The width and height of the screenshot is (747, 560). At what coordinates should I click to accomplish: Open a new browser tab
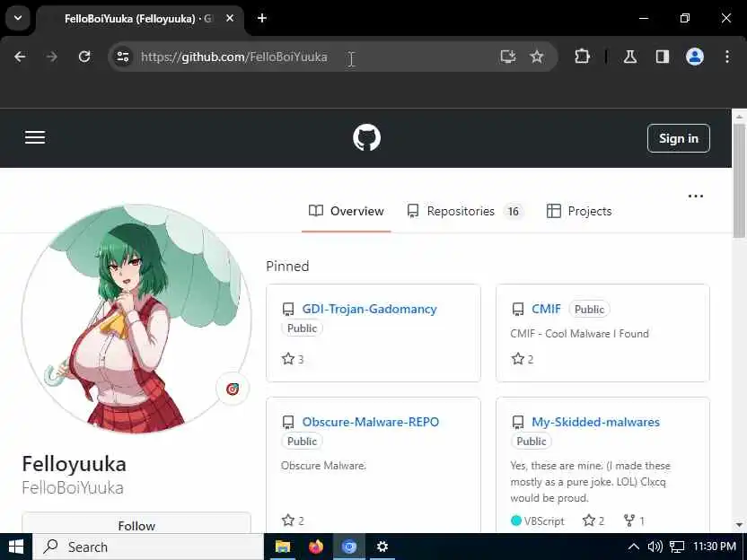tap(261, 18)
